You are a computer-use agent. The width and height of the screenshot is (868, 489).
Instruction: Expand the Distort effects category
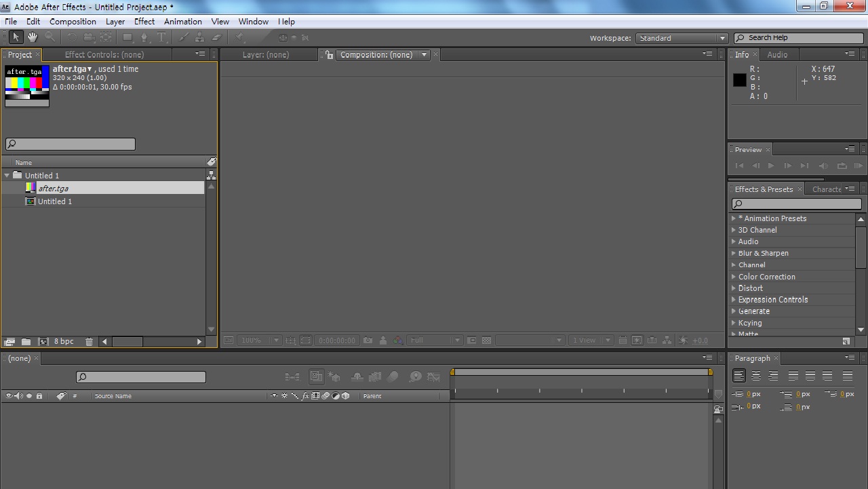click(x=734, y=288)
